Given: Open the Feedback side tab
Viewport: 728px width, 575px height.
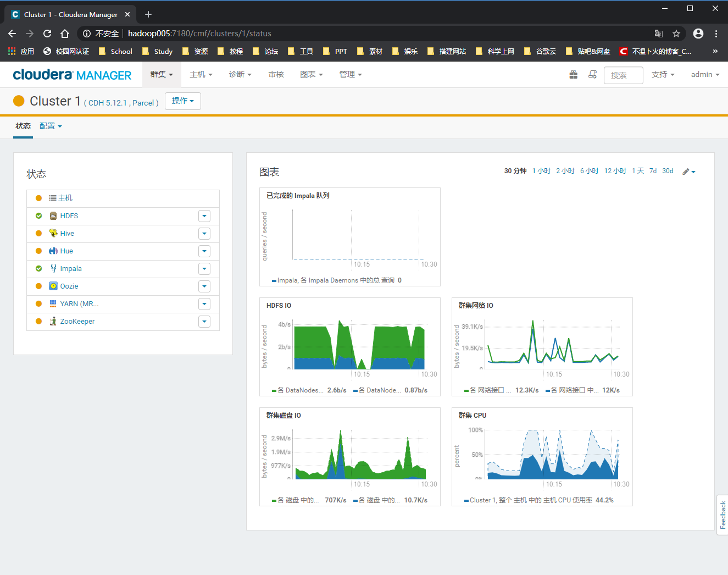Looking at the screenshot, I should click(723, 515).
